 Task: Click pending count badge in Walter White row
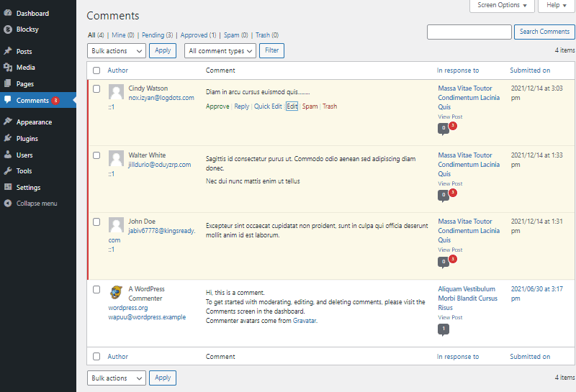coord(453,192)
